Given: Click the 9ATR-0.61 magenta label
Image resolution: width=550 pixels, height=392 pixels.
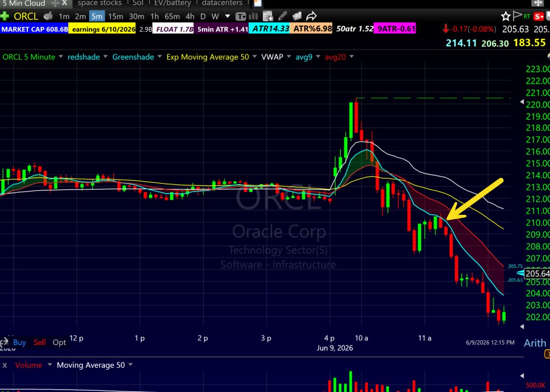Looking at the screenshot, I should point(394,29).
